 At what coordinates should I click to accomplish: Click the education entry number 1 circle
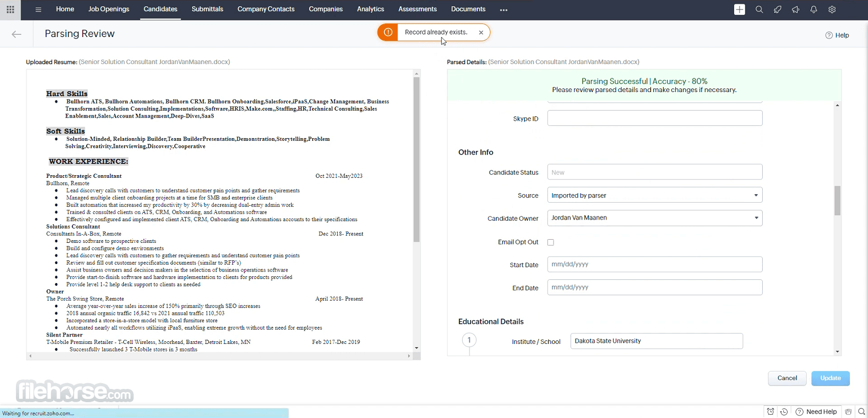click(469, 340)
